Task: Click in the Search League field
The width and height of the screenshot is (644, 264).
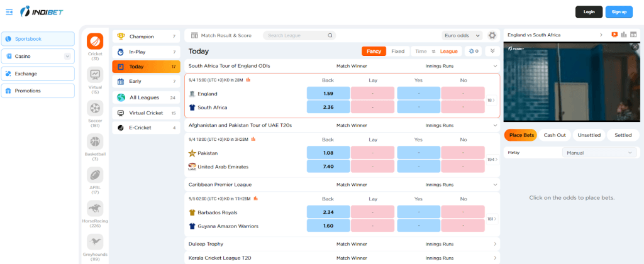Action: 299,36
